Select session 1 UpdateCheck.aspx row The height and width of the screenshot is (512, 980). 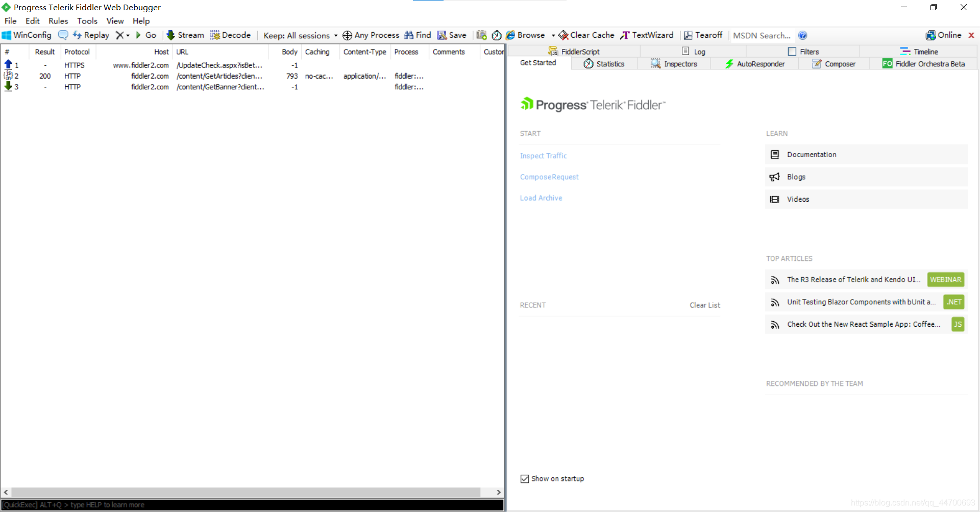coord(253,65)
